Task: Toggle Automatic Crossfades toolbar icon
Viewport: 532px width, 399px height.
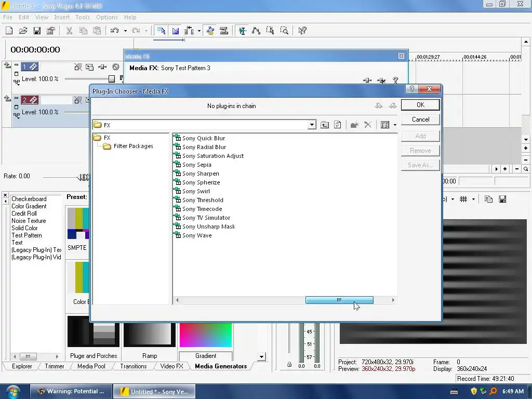Action: 176,31
